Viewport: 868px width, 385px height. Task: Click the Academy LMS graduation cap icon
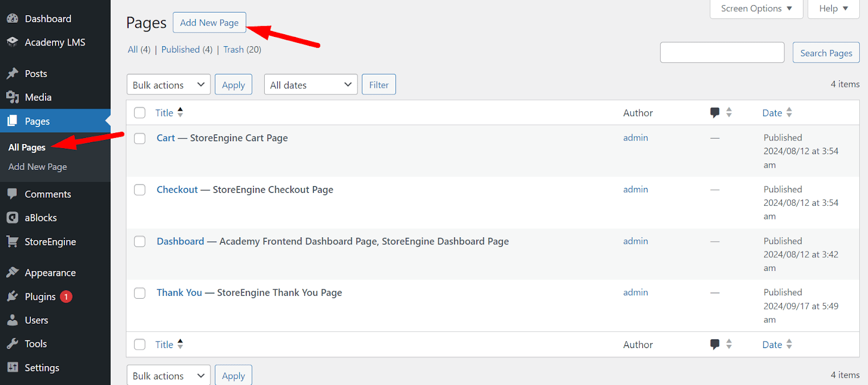click(x=12, y=42)
